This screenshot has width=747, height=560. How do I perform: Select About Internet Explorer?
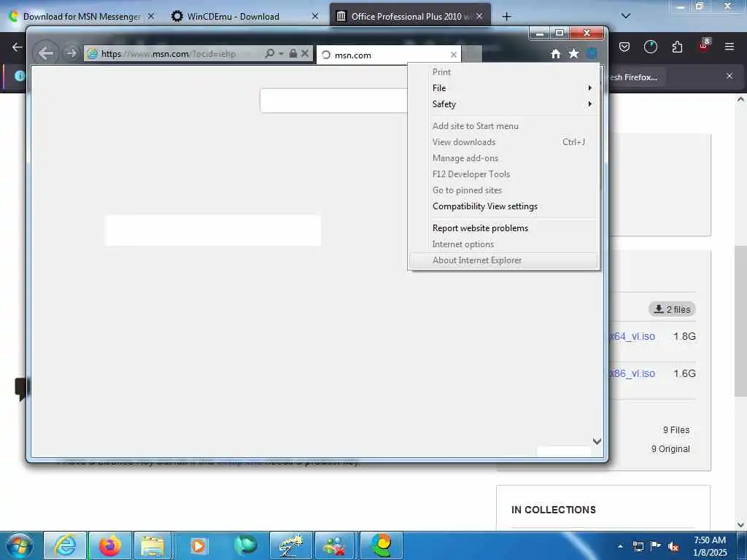pyautogui.click(x=503, y=260)
